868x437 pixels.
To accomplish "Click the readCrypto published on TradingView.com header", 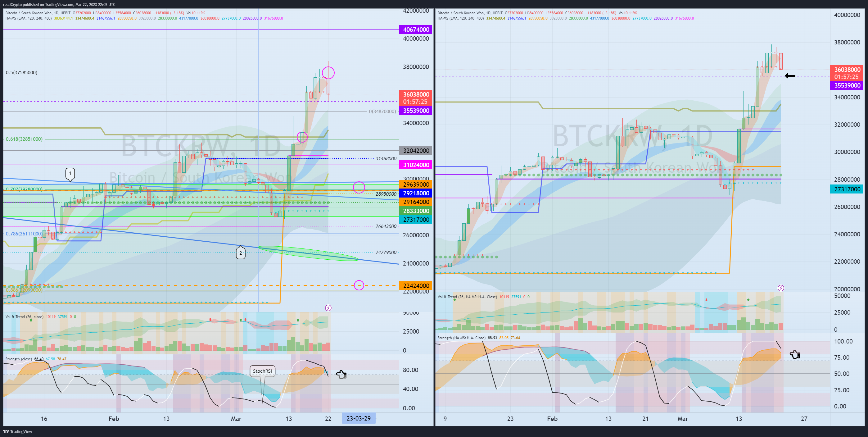I will [x=59, y=4].
